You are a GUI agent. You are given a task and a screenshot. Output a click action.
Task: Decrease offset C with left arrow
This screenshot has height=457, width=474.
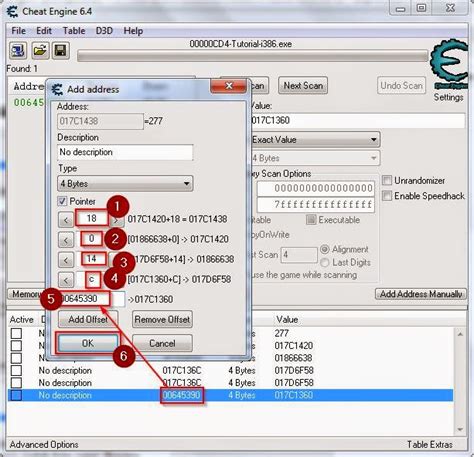click(66, 280)
